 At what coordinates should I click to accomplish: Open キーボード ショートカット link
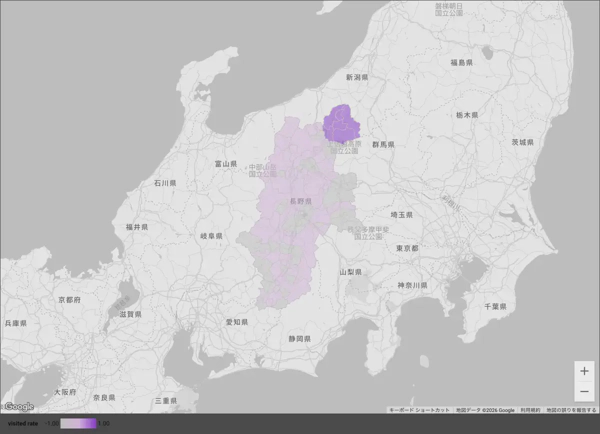point(419,410)
